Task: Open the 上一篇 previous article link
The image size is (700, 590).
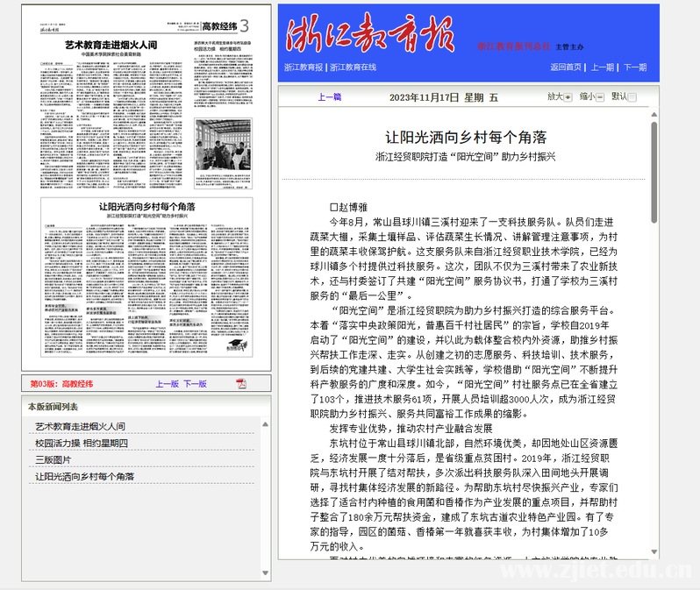Action: coord(329,97)
